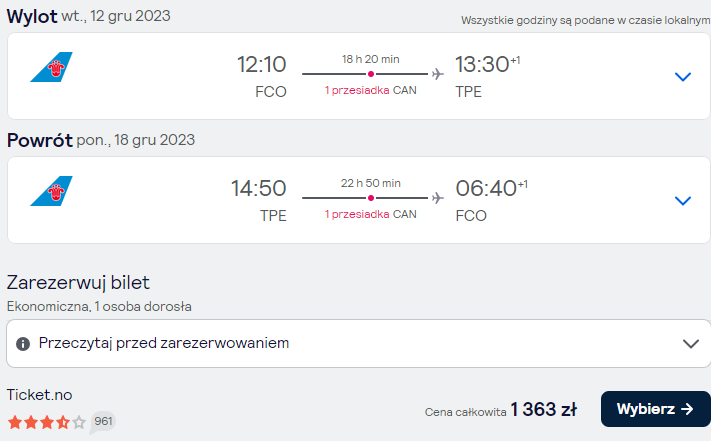Image resolution: width=711 pixels, height=441 pixels.
Task: Click the info icon before Przeczytaj
Action: [23, 344]
